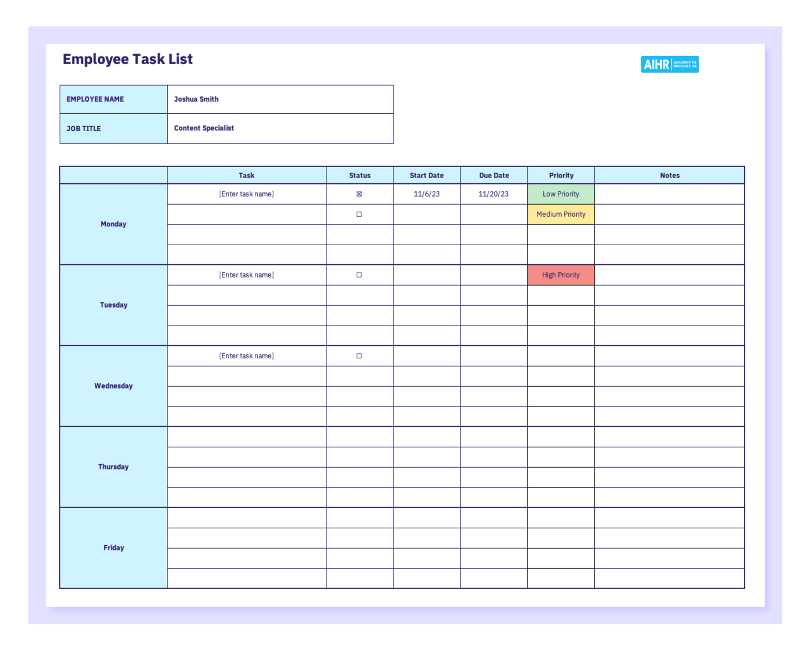
Task: Open the Low Priority dropdown cell
Action: pos(561,194)
